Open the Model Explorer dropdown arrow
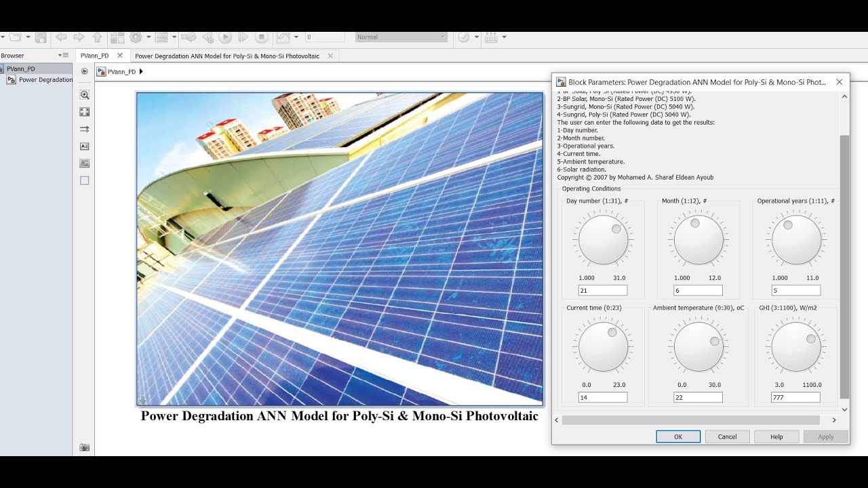 click(x=174, y=37)
